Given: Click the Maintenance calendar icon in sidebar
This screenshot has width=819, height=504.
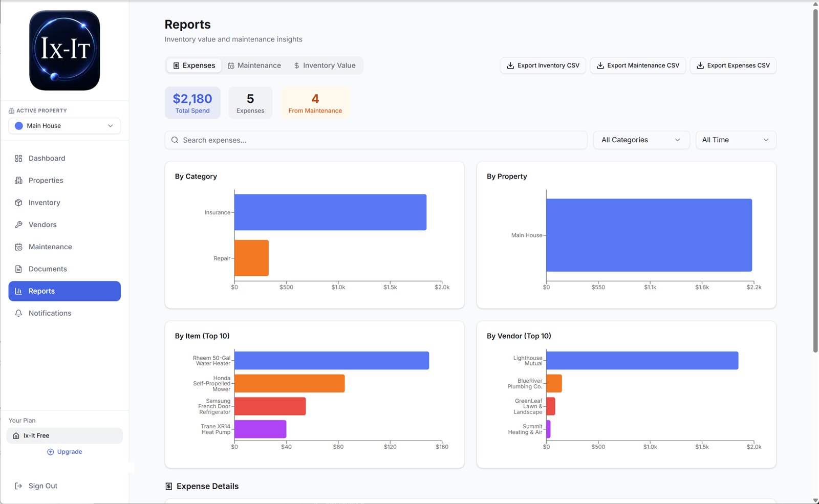Looking at the screenshot, I should click(18, 247).
